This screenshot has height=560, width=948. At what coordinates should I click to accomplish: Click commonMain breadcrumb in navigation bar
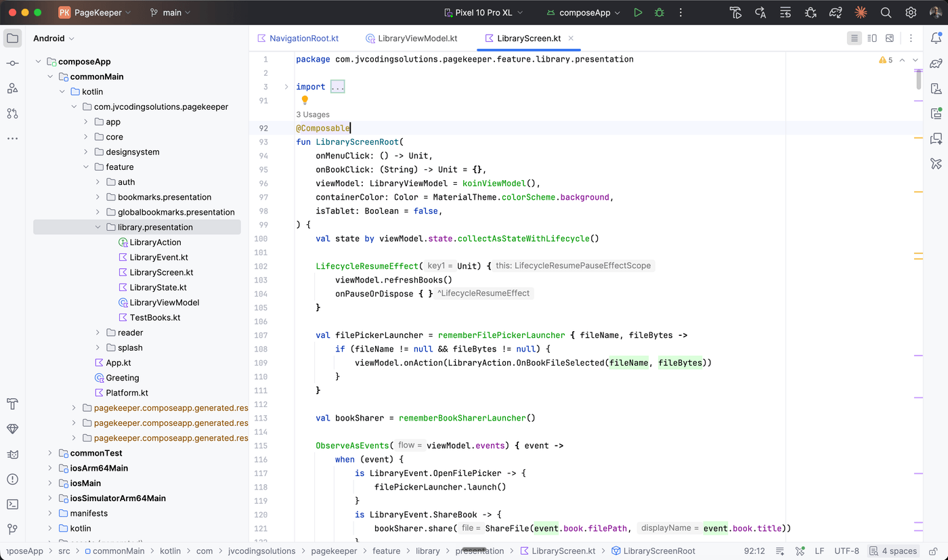tap(113, 551)
